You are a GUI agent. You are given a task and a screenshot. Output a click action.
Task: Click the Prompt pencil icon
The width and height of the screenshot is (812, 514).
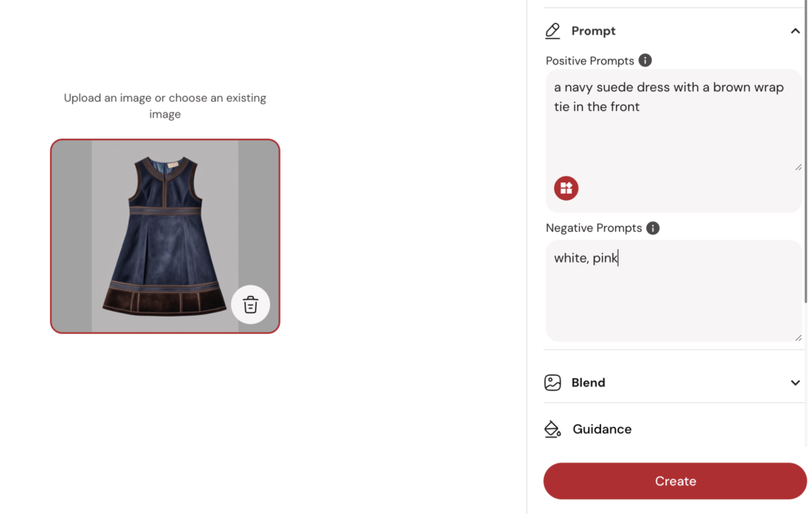tap(553, 31)
